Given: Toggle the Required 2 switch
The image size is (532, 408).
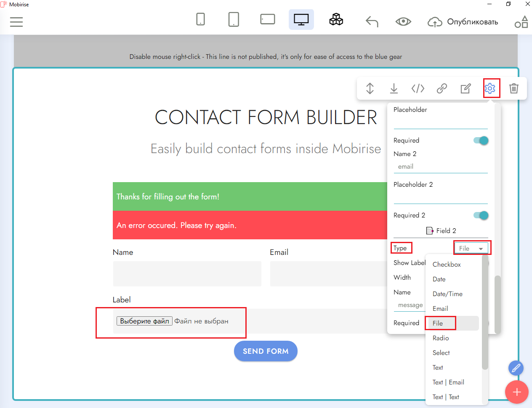Looking at the screenshot, I should [x=481, y=215].
